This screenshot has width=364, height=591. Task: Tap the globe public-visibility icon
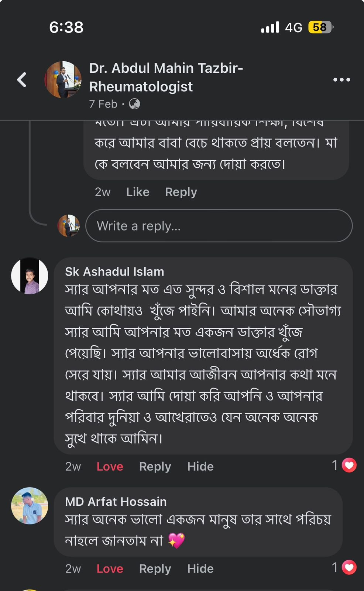[134, 104]
